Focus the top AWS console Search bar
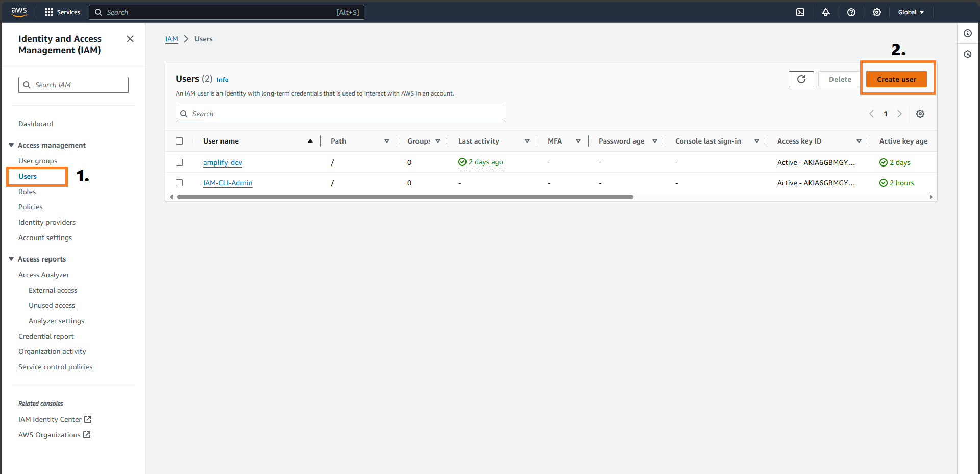The width and height of the screenshot is (980, 474). [x=227, y=12]
